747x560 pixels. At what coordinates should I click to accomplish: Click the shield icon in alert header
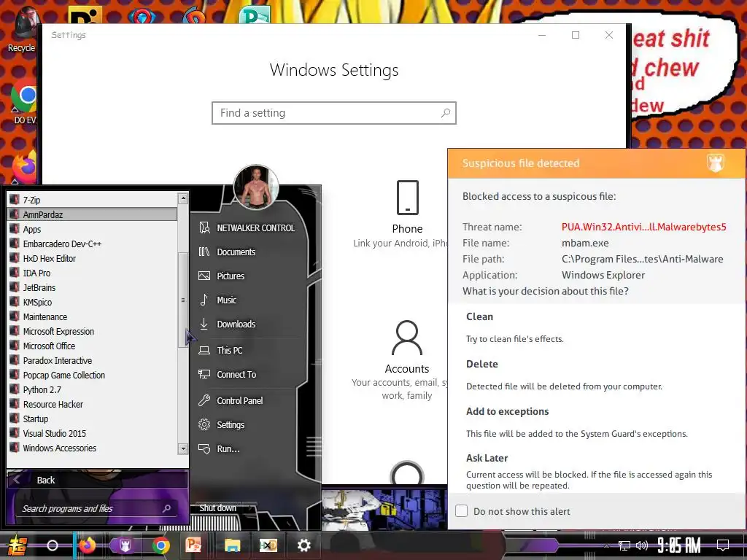pos(715,163)
